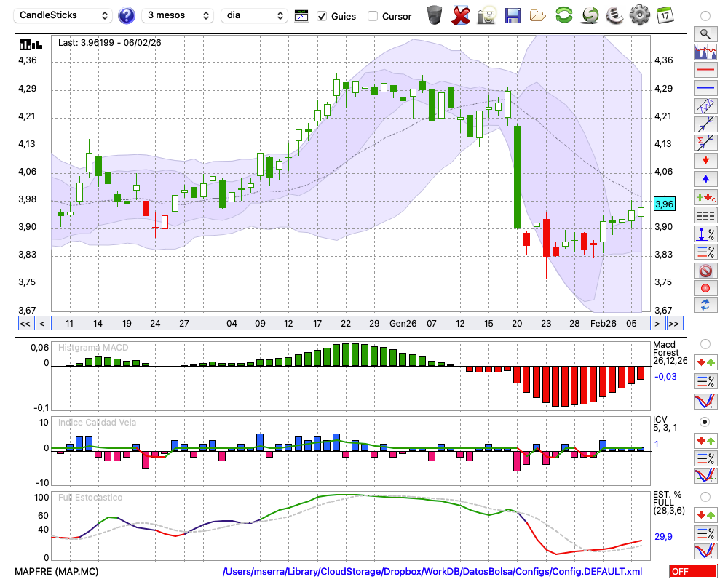Click the date axis scrollbar
This screenshot has width=728, height=582.
[x=351, y=324]
